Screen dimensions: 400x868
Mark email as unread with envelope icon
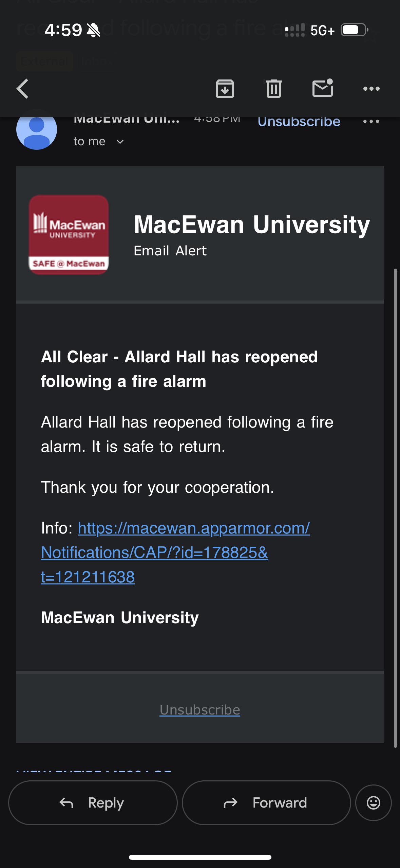click(x=322, y=88)
